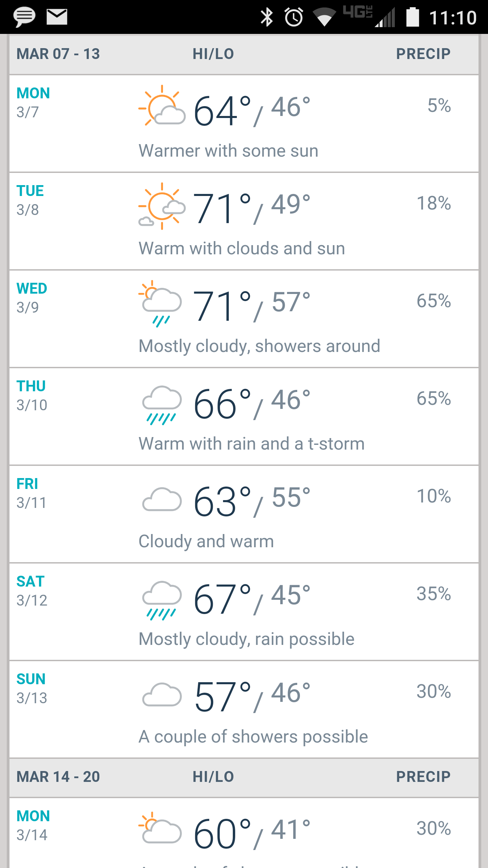Tap the clouds and sun icon for Tuesday 3/8

point(162,206)
